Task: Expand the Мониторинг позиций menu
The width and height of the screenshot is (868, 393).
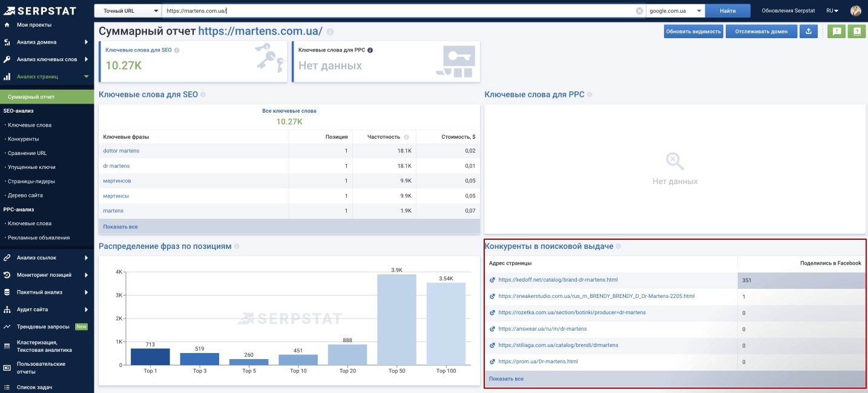Action: click(x=87, y=275)
